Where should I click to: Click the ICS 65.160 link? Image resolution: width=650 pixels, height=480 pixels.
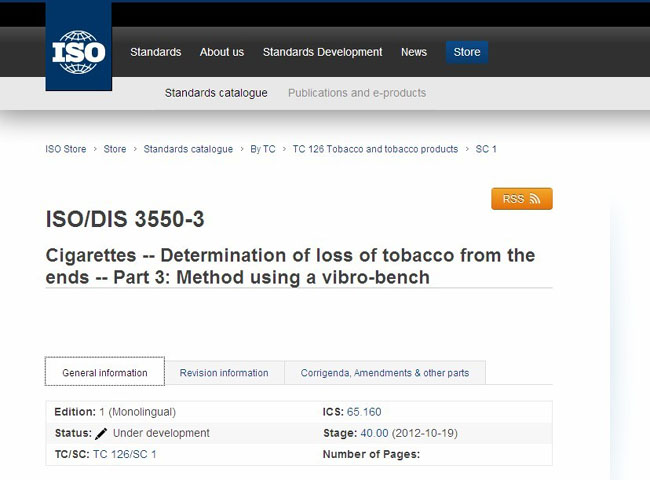pyautogui.click(x=364, y=412)
